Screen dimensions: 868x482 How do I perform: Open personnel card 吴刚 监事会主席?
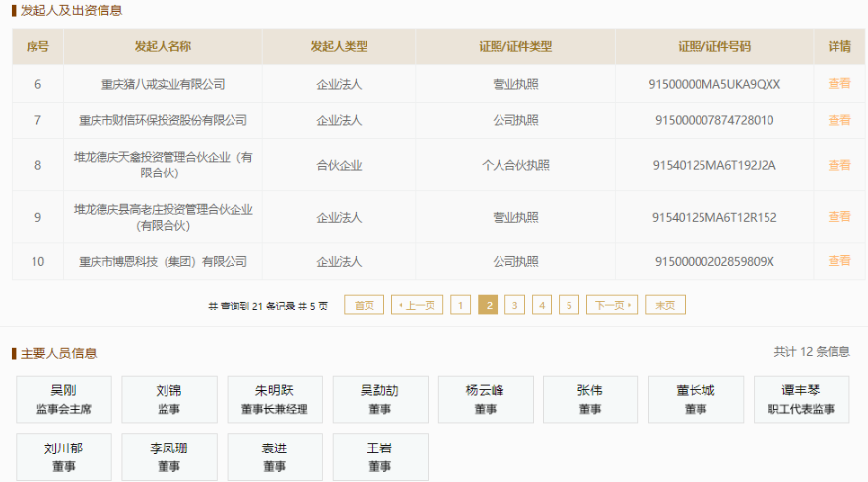tap(64, 399)
